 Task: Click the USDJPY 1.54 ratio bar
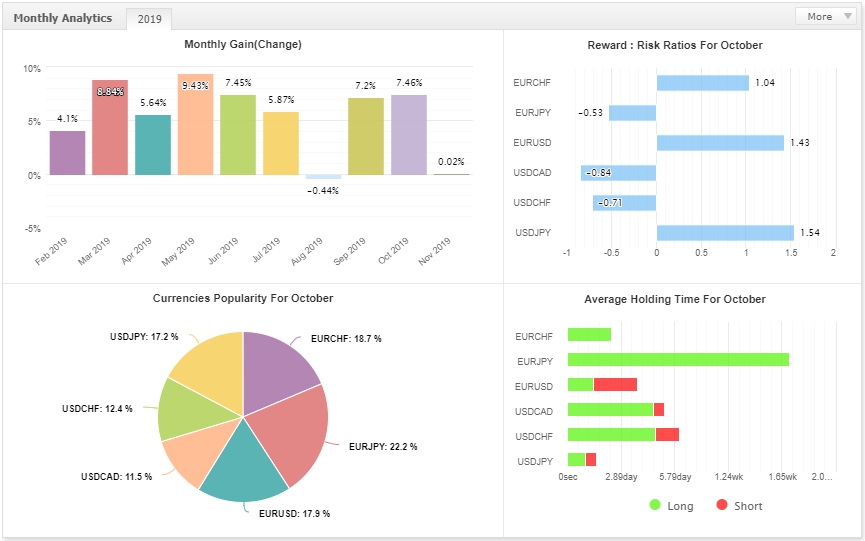[725, 233]
